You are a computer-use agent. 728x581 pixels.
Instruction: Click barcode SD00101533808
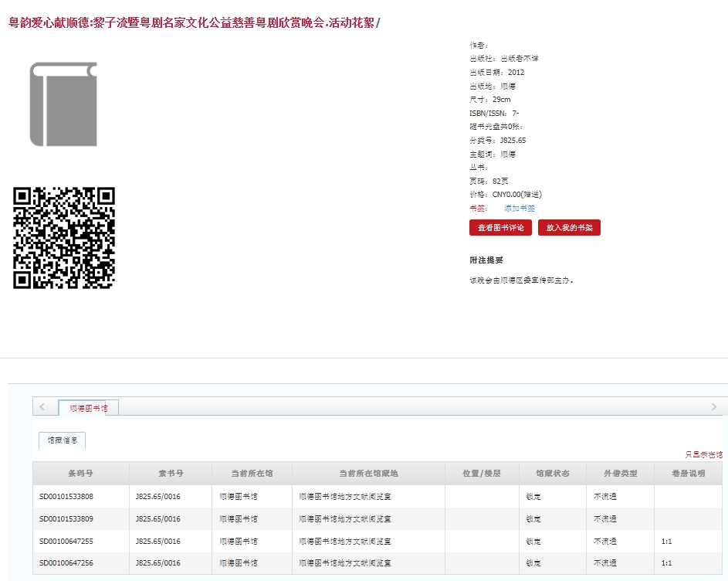click(x=66, y=497)
